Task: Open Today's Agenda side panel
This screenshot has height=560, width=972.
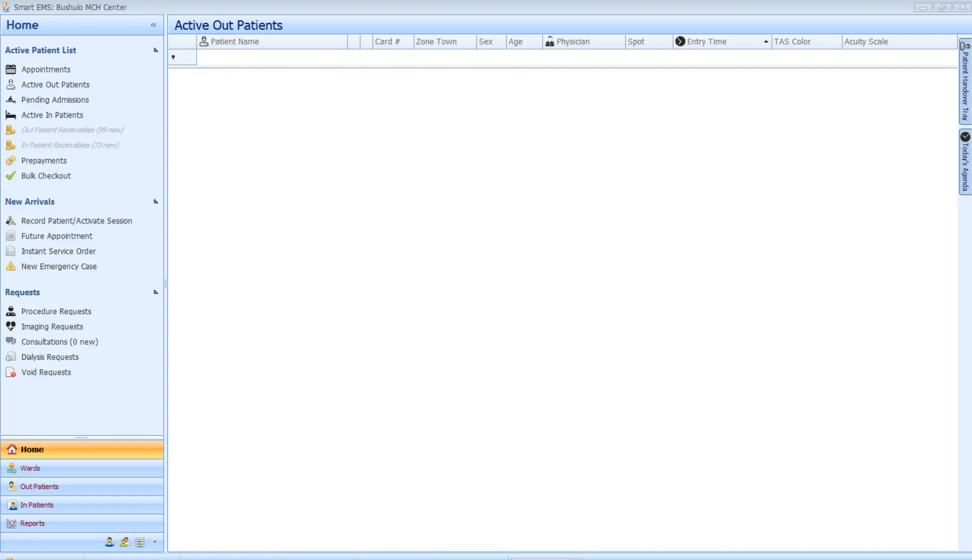Action: pos(965,162)
